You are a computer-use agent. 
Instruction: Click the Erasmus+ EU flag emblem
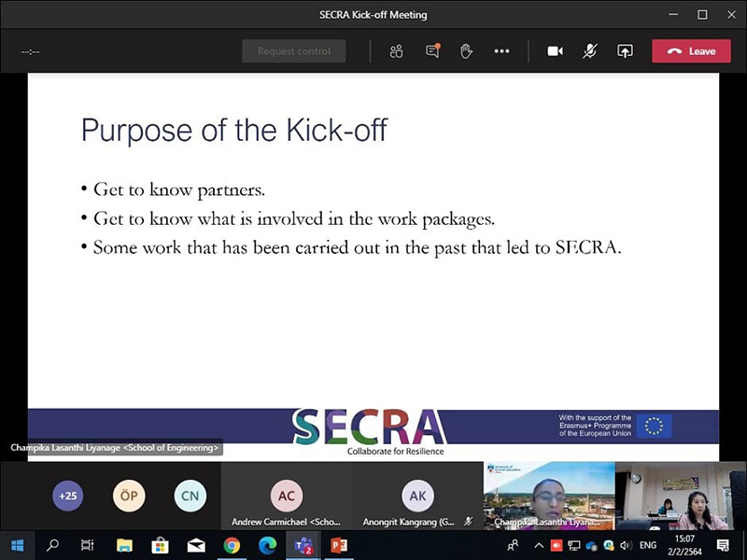click(x=655, y=426)
